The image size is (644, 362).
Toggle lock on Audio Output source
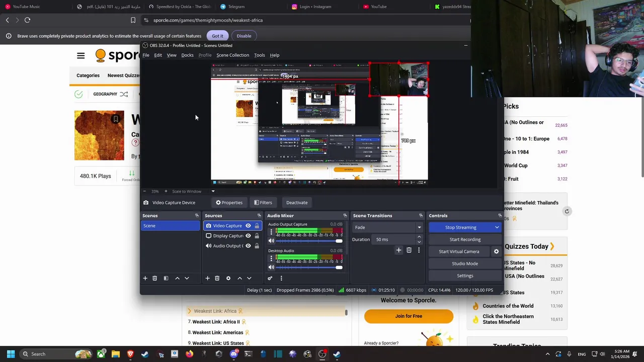[x=257, y=246]
